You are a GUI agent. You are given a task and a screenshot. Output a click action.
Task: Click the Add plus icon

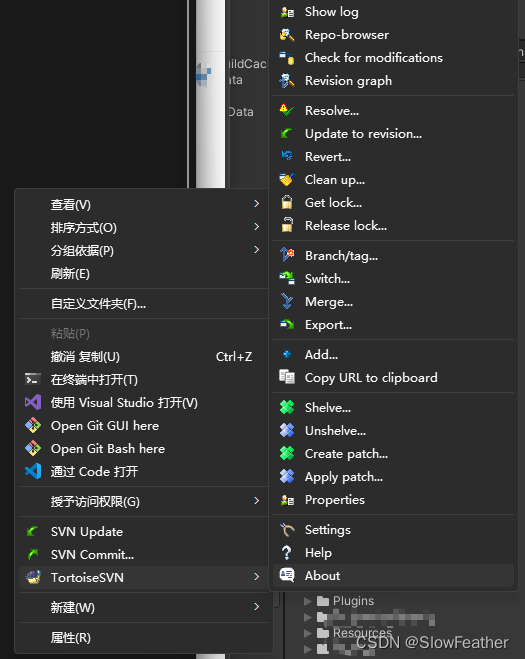tap(287, 354)
